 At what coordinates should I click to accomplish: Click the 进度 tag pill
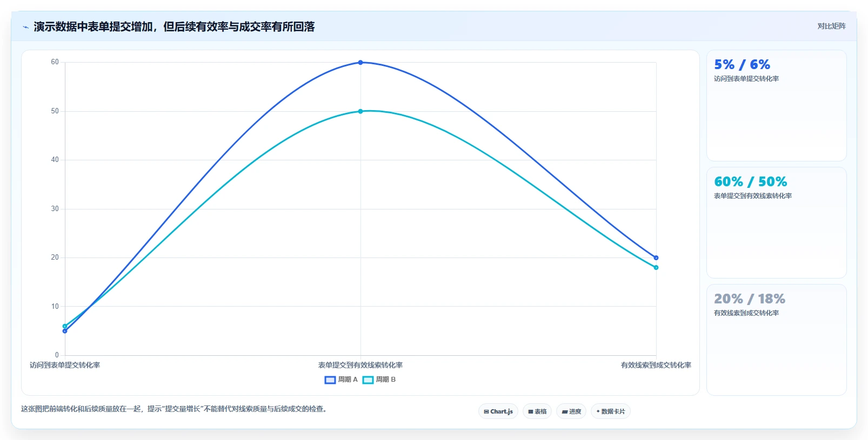571,411
